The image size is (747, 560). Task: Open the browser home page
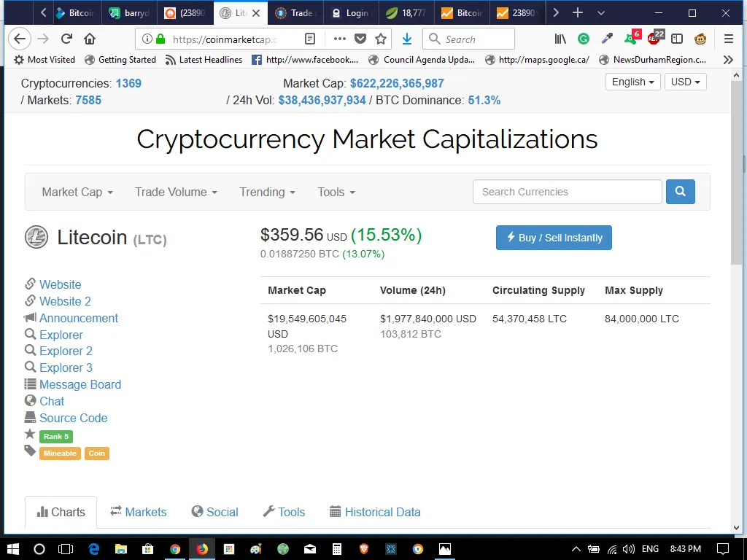[90, 39]
